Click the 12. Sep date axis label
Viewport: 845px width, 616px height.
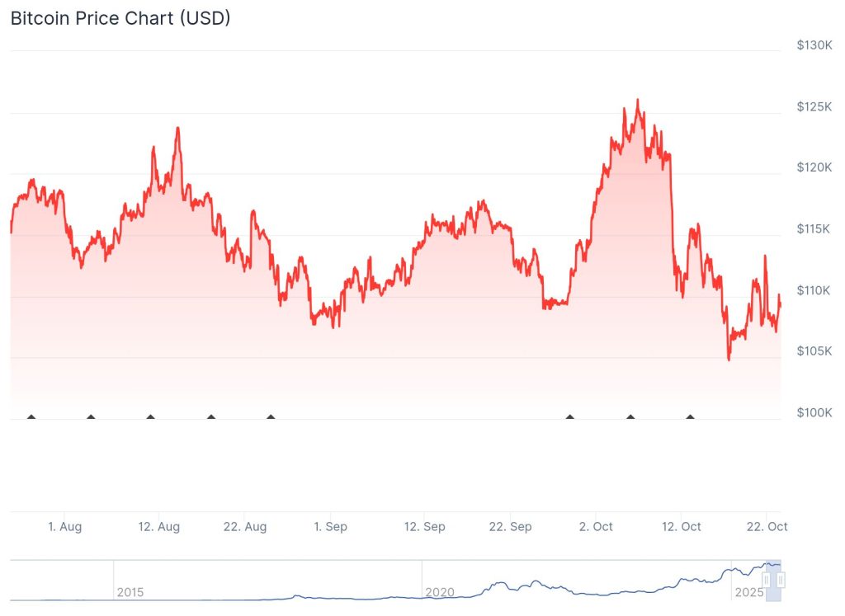[424, 527]
